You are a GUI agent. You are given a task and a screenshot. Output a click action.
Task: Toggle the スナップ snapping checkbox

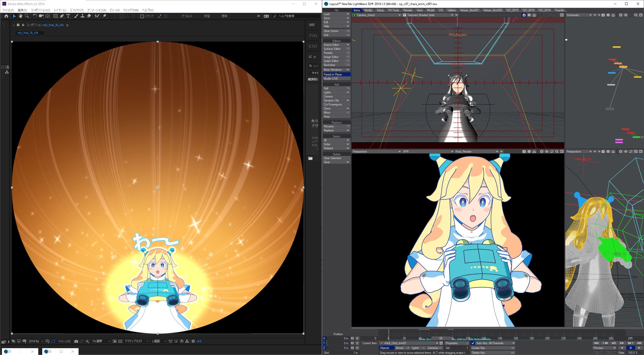pyautogui.click(x=142, y=16)
